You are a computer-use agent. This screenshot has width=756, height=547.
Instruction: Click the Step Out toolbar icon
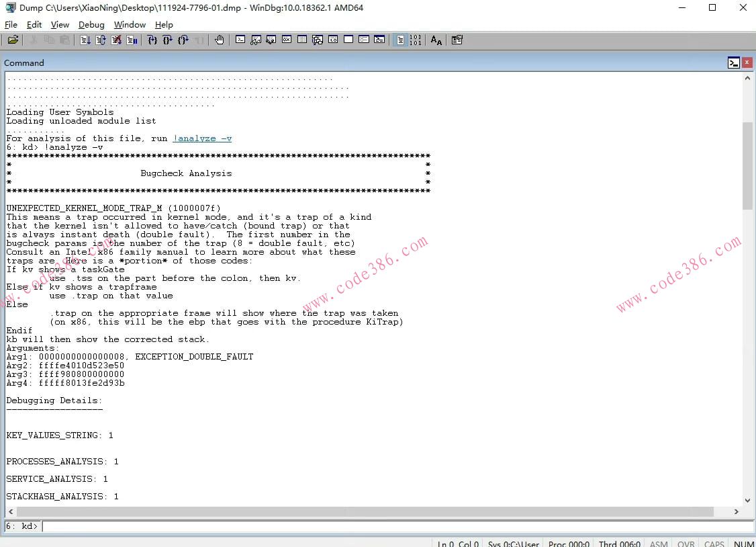(183, 40)
